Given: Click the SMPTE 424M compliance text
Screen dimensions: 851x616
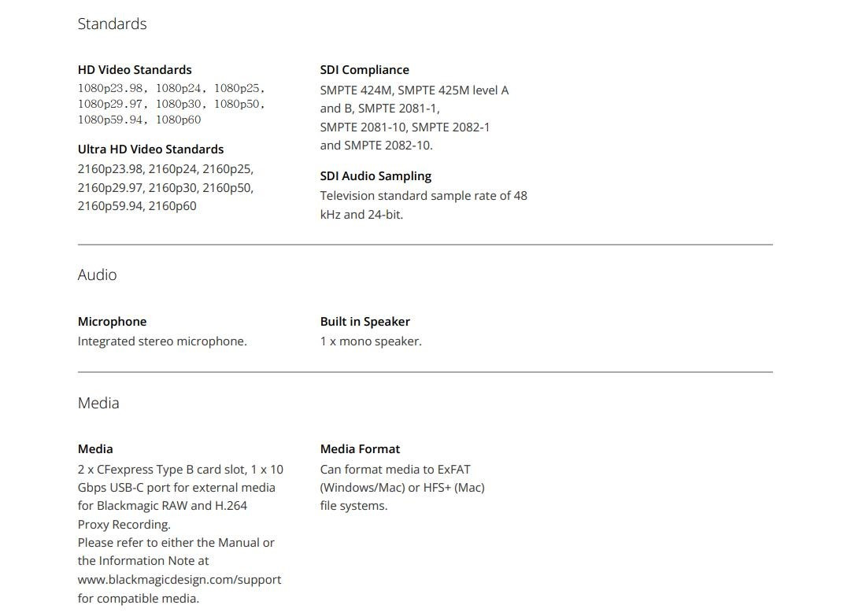Looking at the screenshot, I should pyautogui.click(x=356, y=90).
